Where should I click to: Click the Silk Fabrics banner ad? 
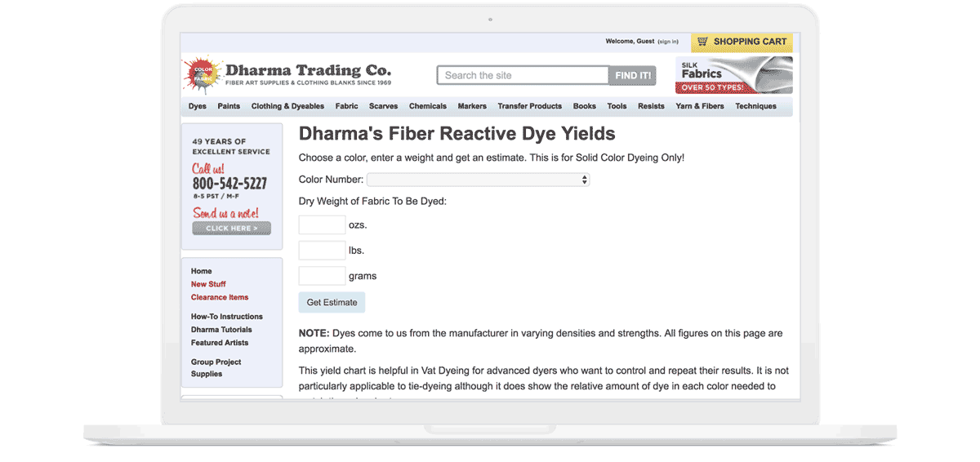coord(734,75)
